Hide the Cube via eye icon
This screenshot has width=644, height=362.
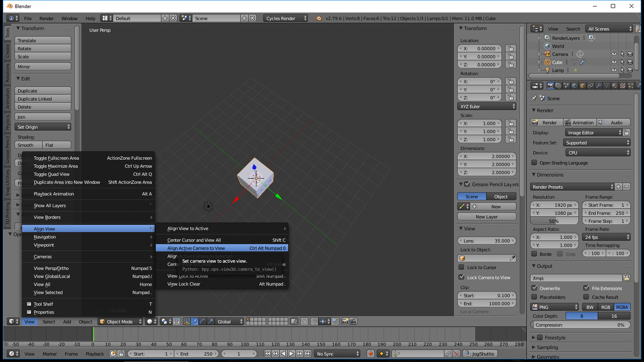[x=614, y=62]
